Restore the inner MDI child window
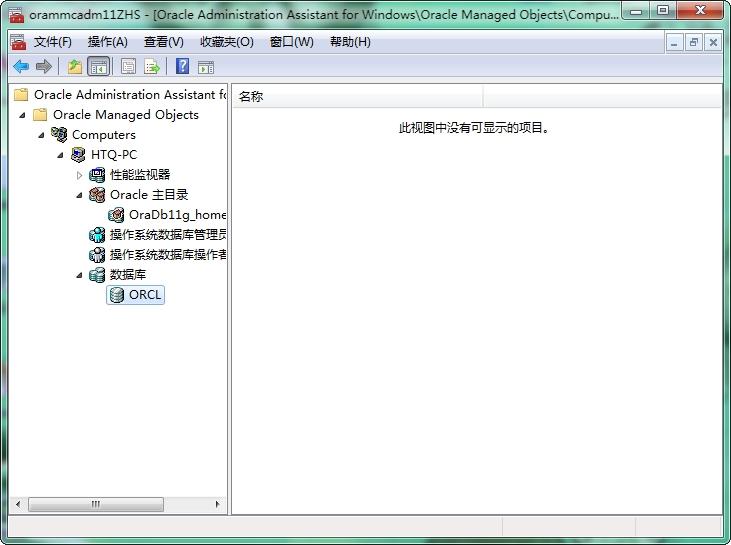 pyautogui.click(x=694, y=43)
